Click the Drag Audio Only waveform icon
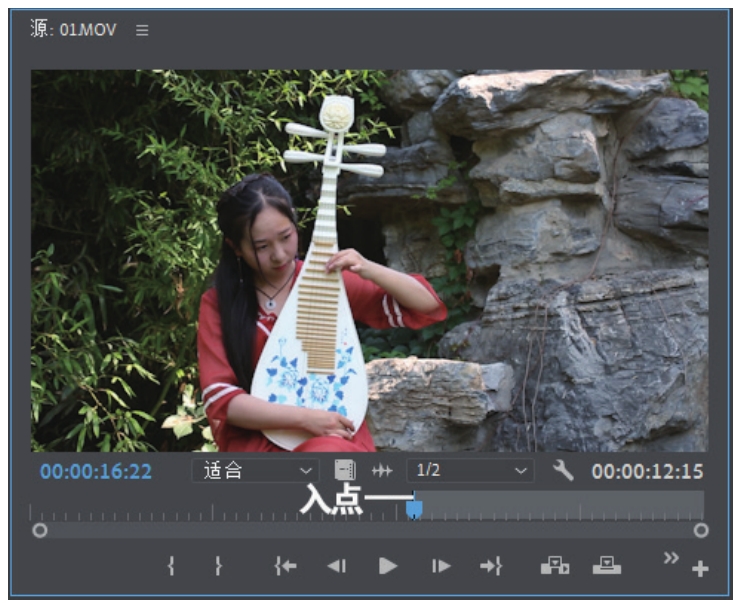The image size is (737, 603). pos(382,470)
